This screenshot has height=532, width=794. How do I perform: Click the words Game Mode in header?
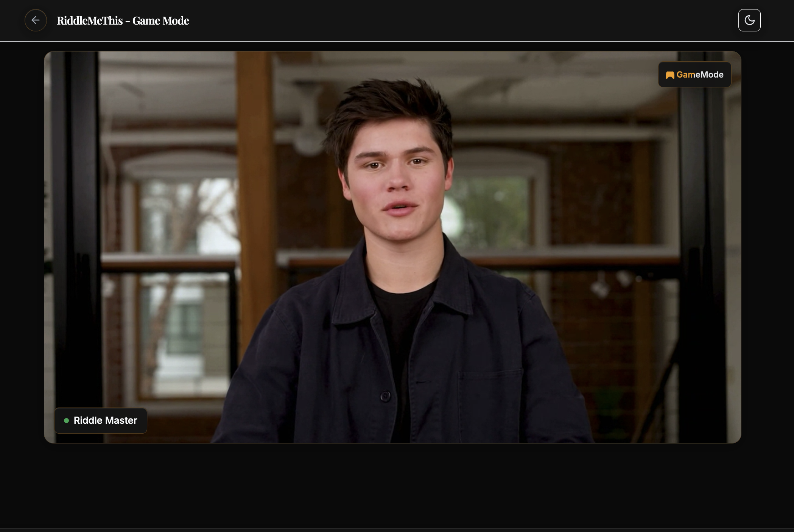(x=160, y=21)
